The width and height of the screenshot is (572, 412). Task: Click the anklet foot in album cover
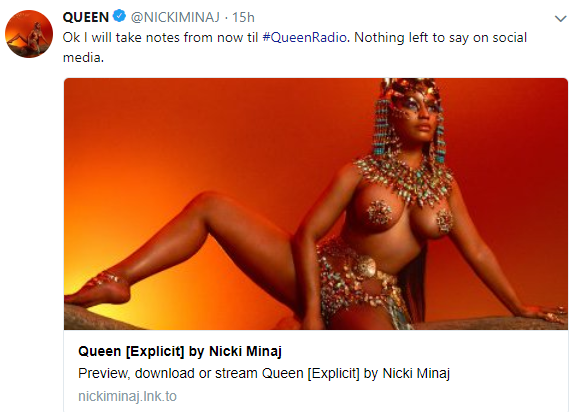click(100, 288)
